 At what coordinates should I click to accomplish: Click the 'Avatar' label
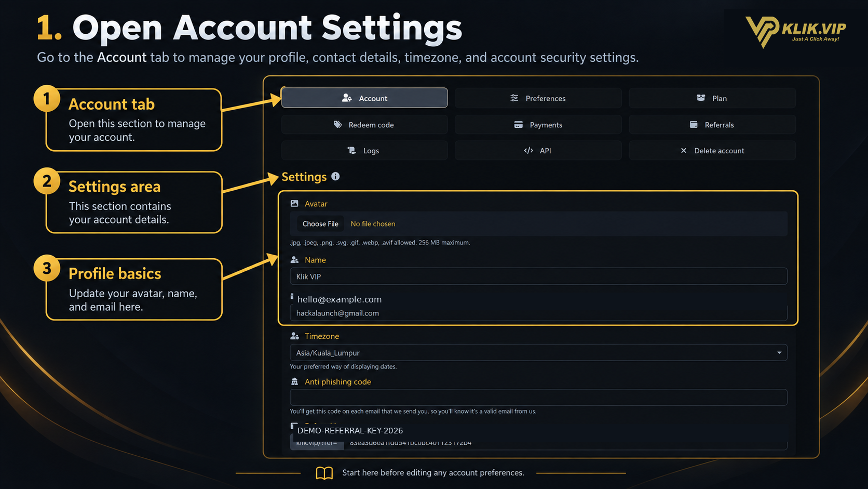pos(316,204)
